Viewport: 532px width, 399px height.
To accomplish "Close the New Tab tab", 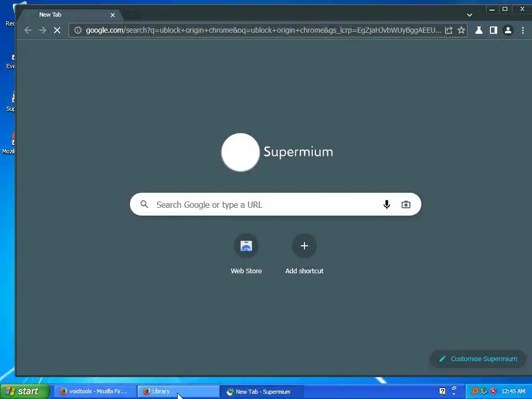I will click(113, 15).
